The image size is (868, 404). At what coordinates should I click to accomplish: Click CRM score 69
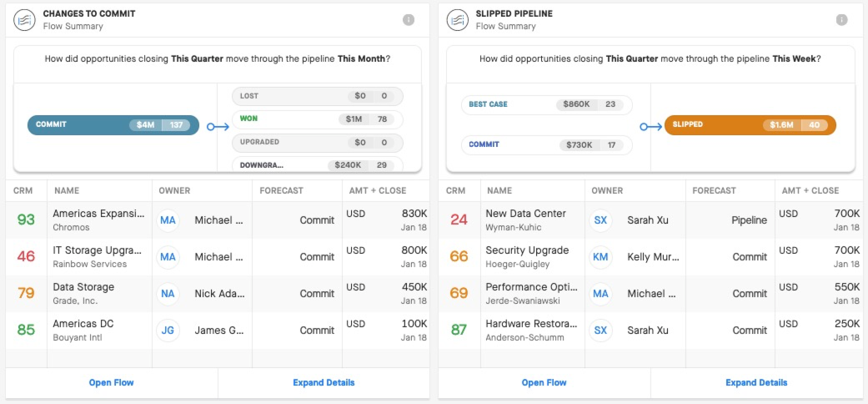459,294
